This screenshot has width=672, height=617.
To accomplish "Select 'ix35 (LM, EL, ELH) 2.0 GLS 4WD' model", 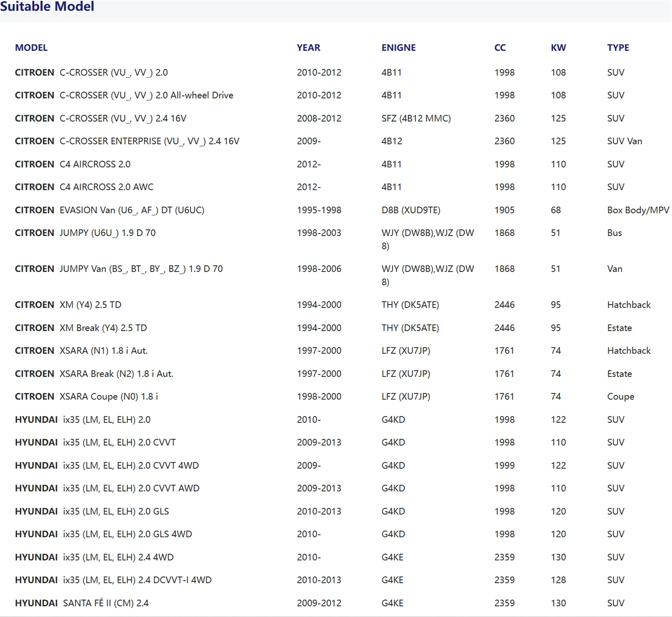I will click(127, 534).
